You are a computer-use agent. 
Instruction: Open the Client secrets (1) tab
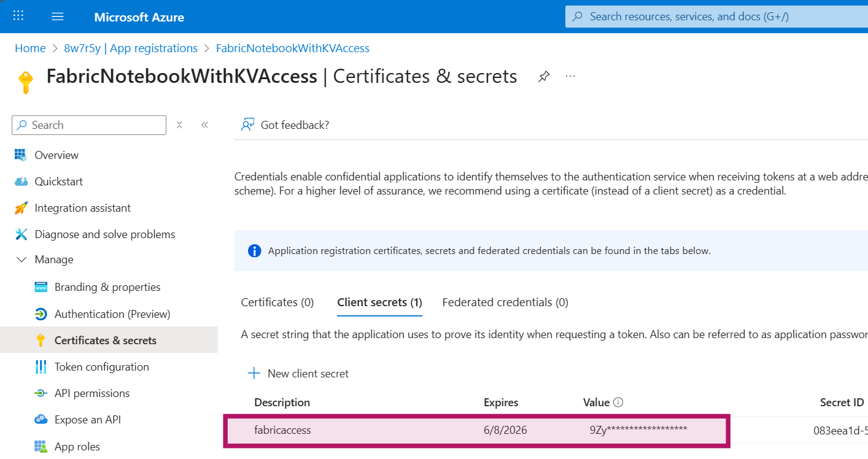(x=379, y=302)
